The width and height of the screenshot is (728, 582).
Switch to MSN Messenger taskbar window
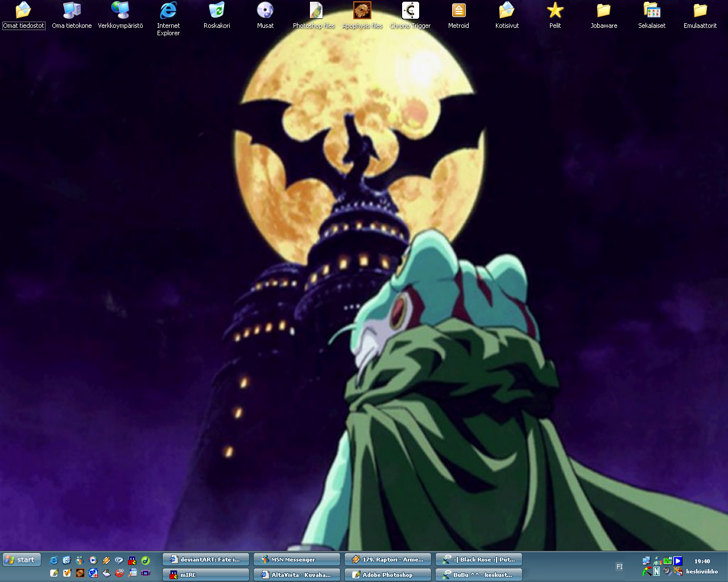click(297, 560)
